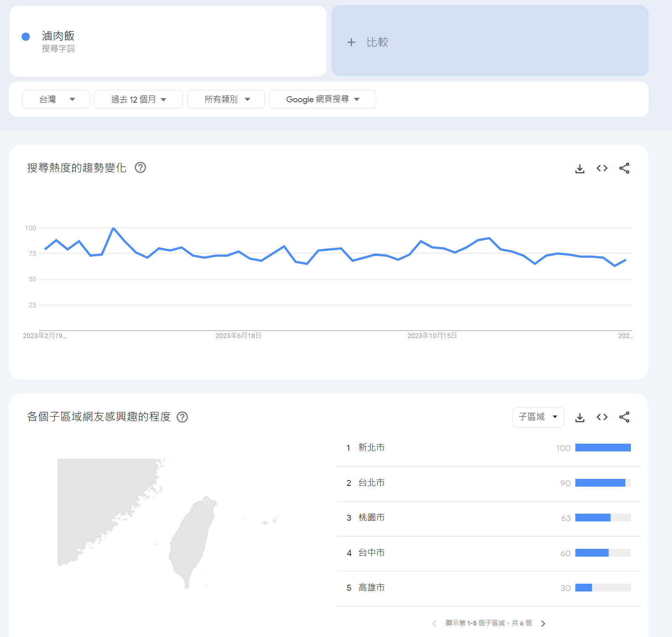Open help for 搜尋熱度的趨勢變化

click(140, 168)
